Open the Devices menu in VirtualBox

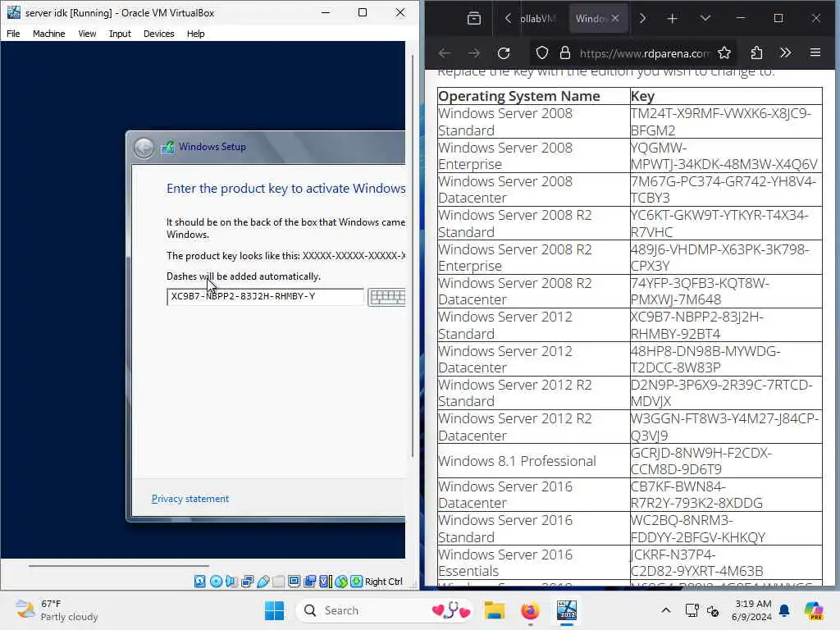click(158, 34)
